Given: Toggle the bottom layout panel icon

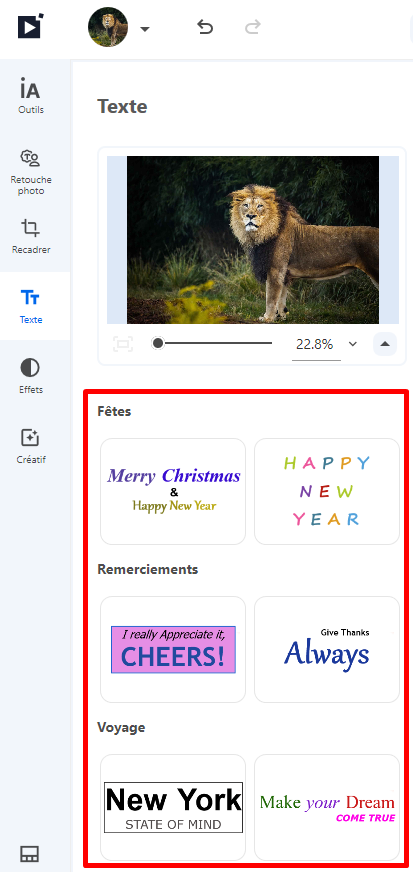Looking at the screenshot, I should pyautogui.click(x=29, y=854).
